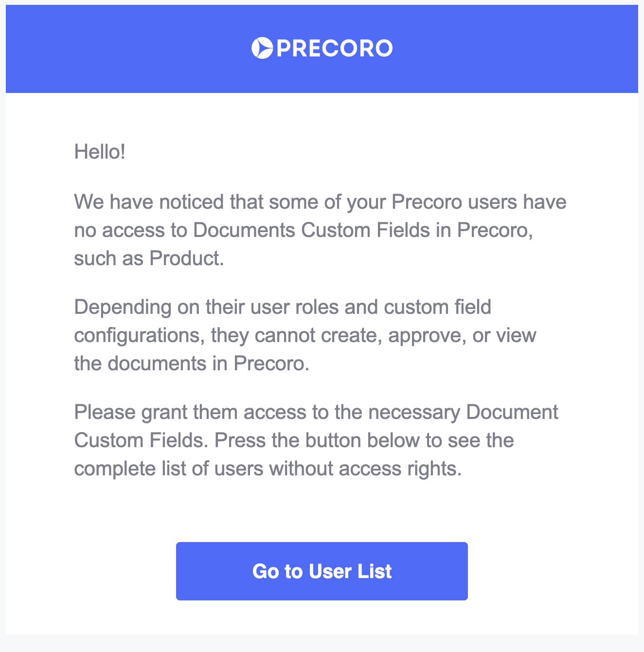The width and height of the screenshot is (644, 652).
Task: Click the Precoro arrow logo icon
Action: tap(262, 48)
